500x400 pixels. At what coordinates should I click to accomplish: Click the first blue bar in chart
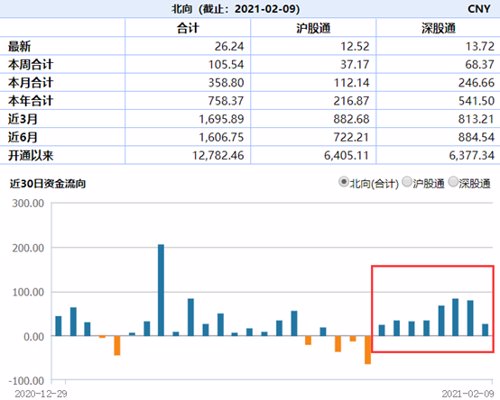pos(58,326)
